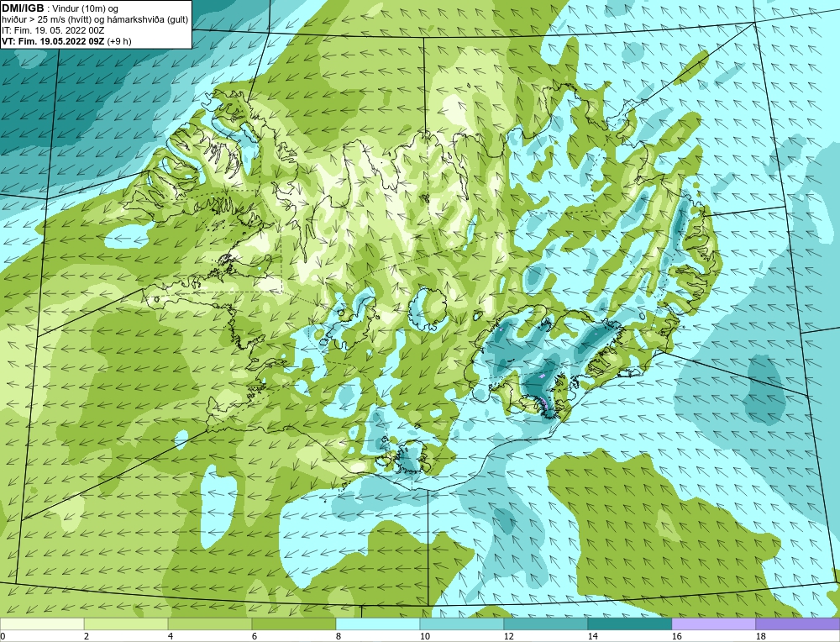Click the legend label '12'
This screenshot has width=840, height=642.
coord(508,636)
